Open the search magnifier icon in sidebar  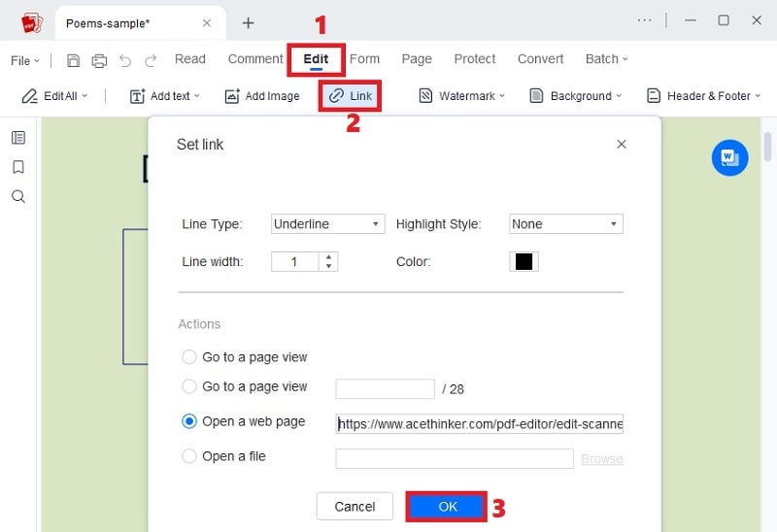18,197
